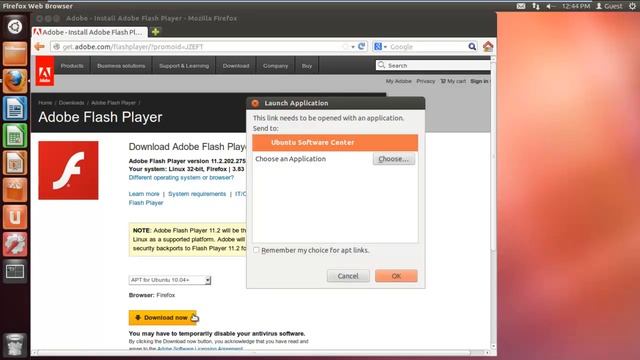Open the My cart link

[453, 81]
